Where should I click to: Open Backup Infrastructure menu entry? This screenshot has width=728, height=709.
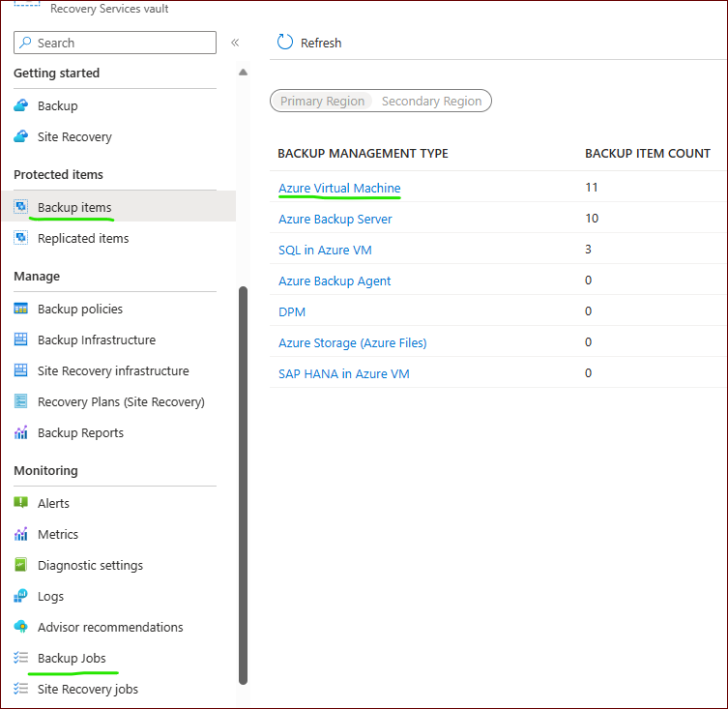point(97,340)
